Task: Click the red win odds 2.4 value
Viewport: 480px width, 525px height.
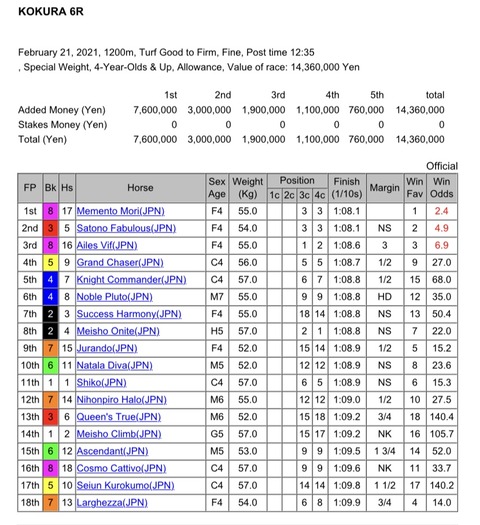Action: pyautogui.click(x=442, y=211)
